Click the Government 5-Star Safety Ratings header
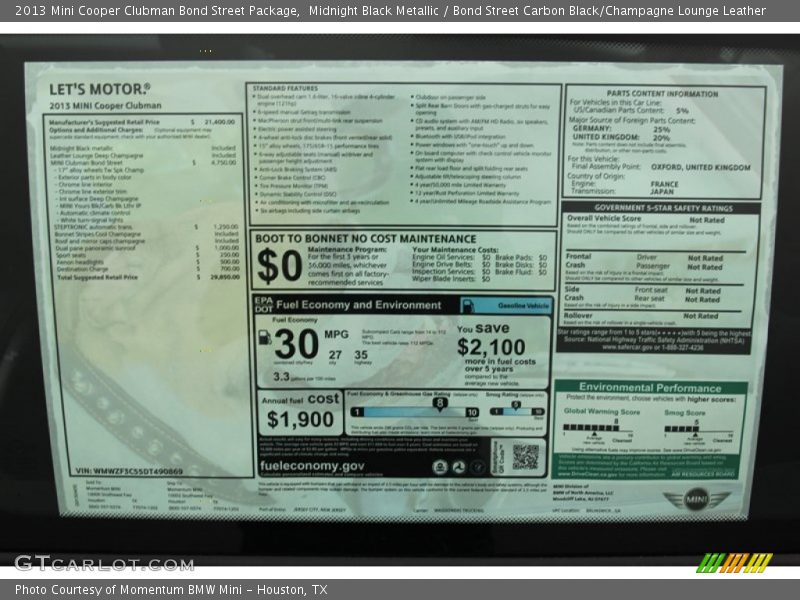800x600 pixels. [662, 208]
